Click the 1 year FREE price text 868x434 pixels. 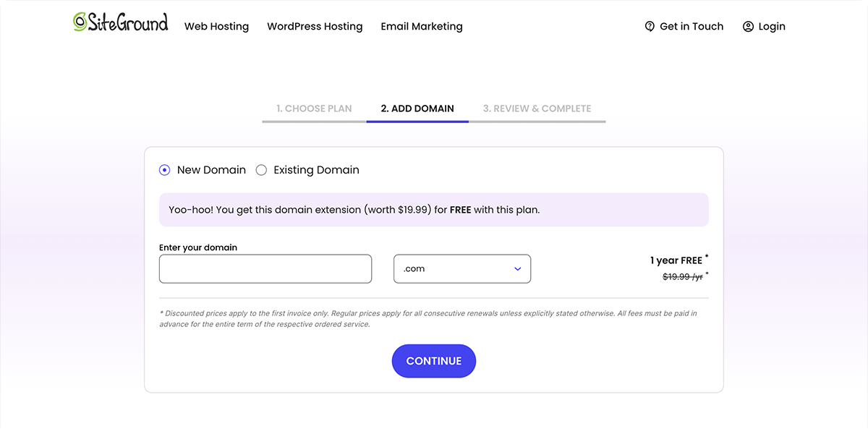[676, 260]
